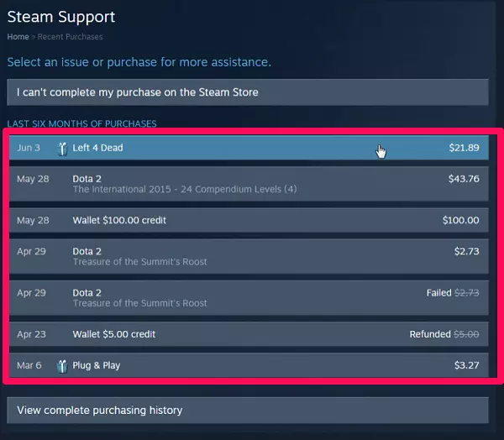Click the $3.27 price amount
The image size is (504, 440).
466,366
